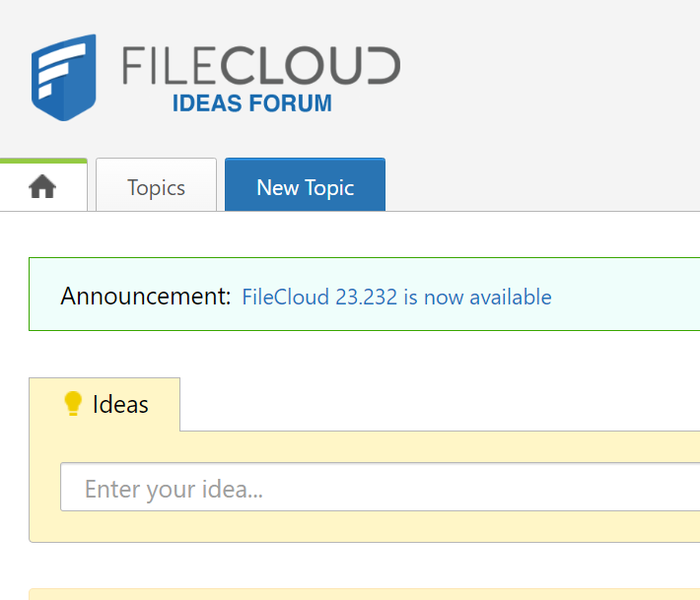
Task: Click the letter 'D' ending the FILECLOUD wordmark
Action: click(384, 66)
